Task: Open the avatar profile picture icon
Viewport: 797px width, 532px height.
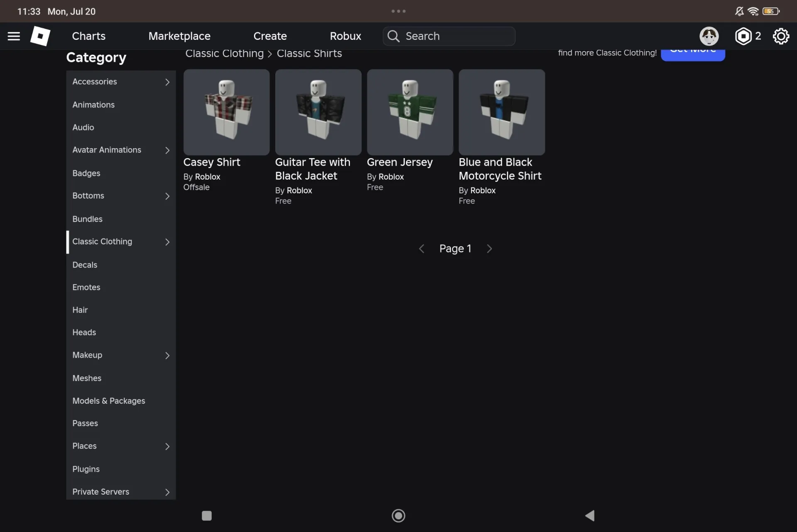Action: pyautogui.click(x=709, y=36)
